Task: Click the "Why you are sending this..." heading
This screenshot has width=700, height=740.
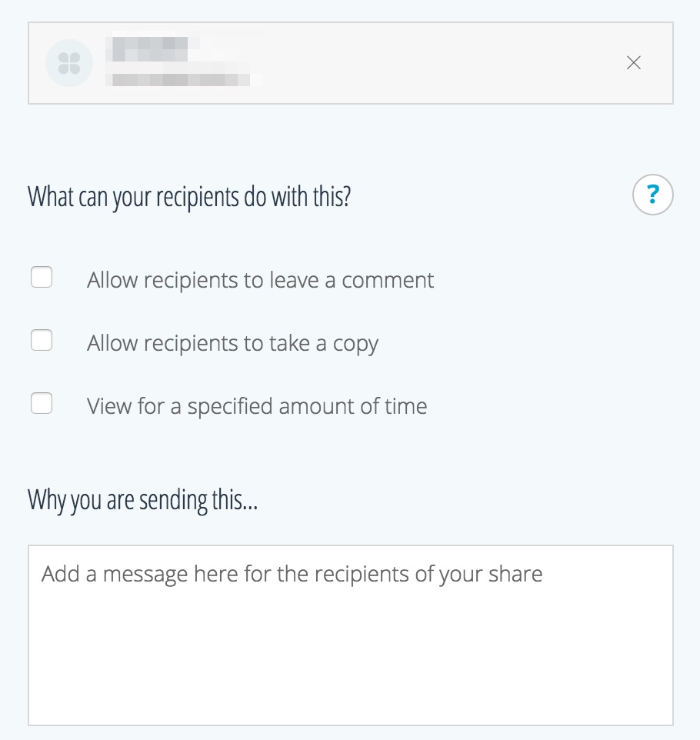Action: 143,501
